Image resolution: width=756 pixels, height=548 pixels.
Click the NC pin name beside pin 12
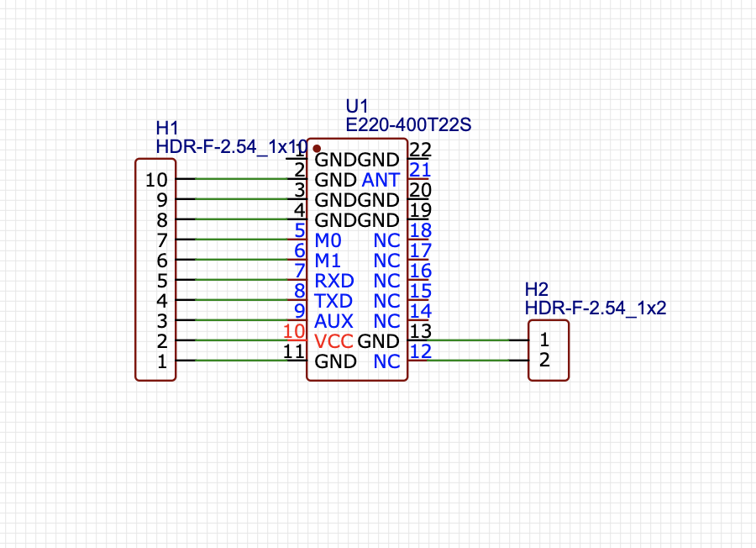pos(386,361)
